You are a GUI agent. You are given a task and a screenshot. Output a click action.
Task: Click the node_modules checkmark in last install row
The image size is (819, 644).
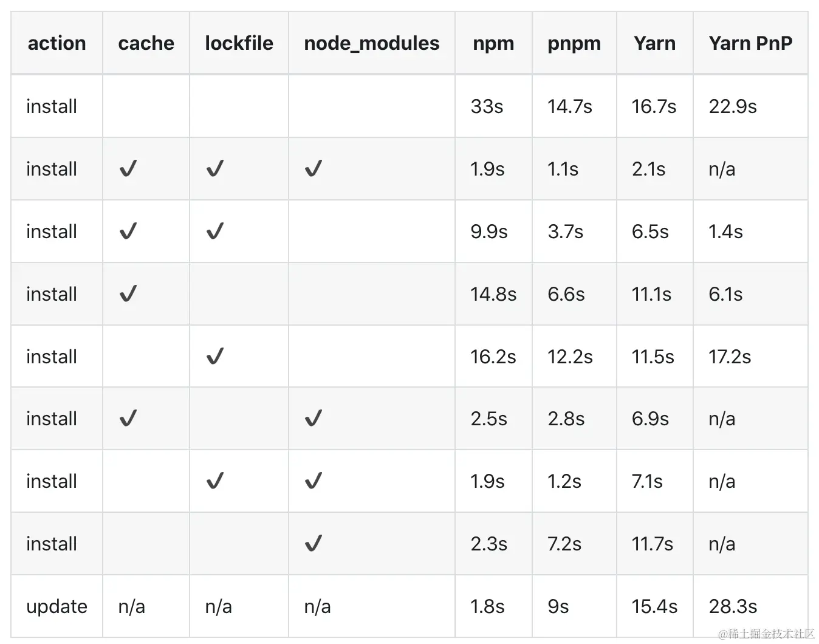(313, 543)
